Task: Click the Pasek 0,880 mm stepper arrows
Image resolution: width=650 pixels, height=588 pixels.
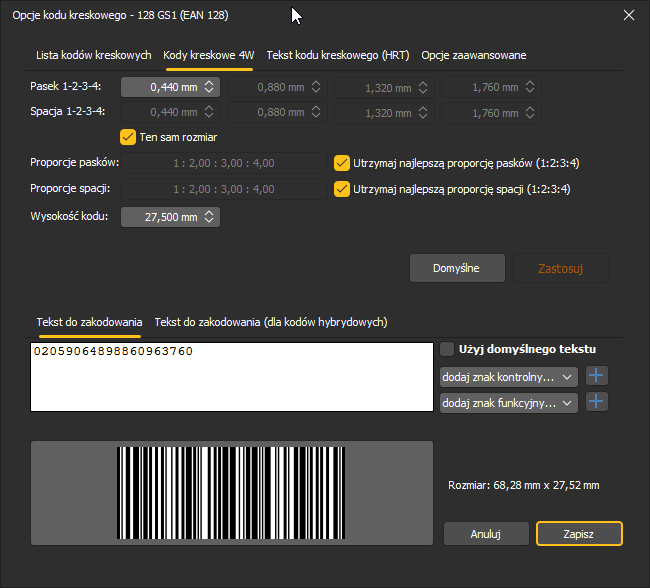Action: [x=316, y=87]
